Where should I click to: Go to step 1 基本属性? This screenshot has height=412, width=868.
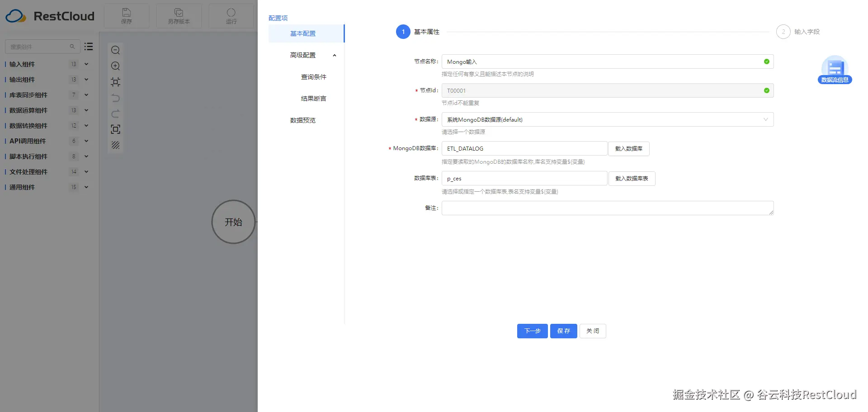(x=418, y=32)
